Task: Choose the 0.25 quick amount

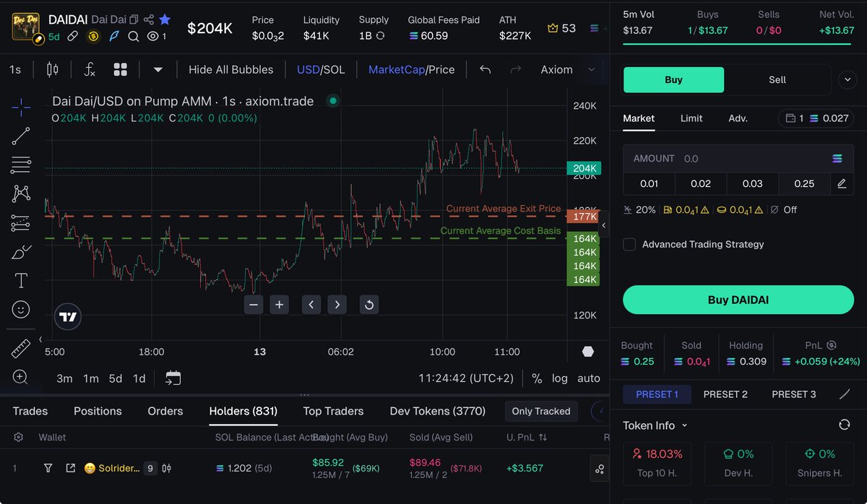Action: tap(804, 183)
